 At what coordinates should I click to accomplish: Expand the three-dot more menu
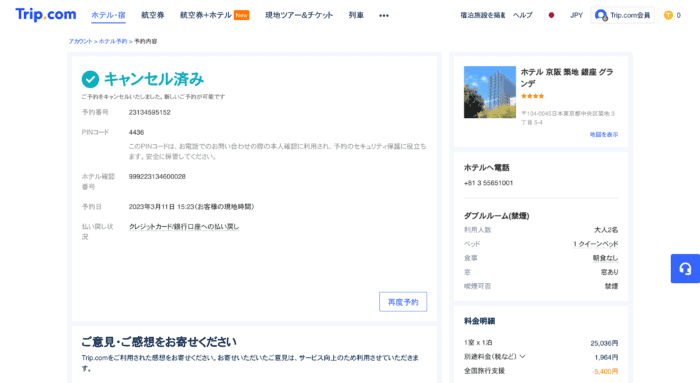[384, 16]
